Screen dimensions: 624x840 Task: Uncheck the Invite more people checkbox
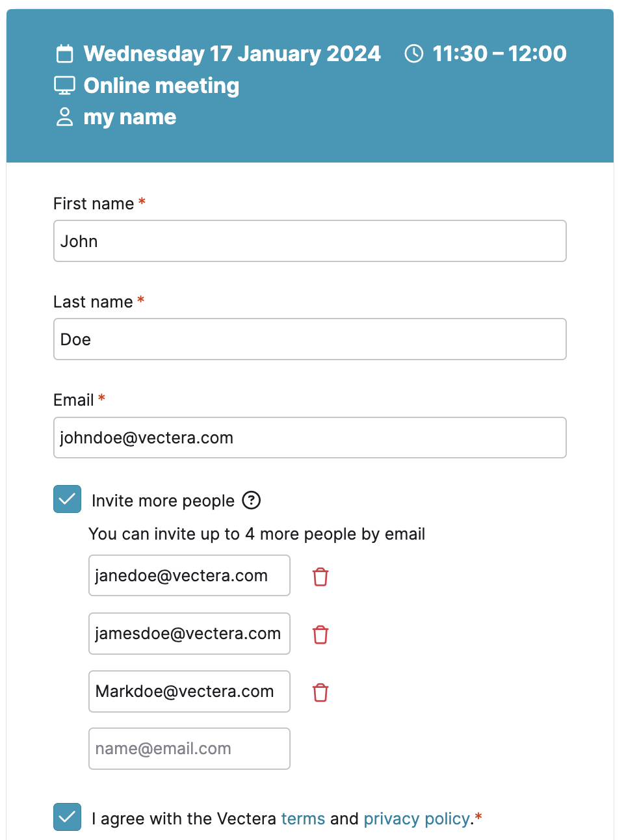click(x=68, y=499)
